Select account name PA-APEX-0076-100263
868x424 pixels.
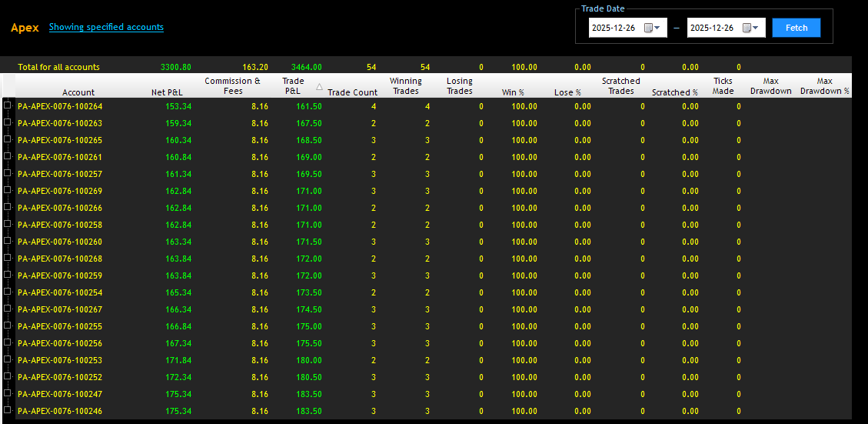tap(60, 123)
